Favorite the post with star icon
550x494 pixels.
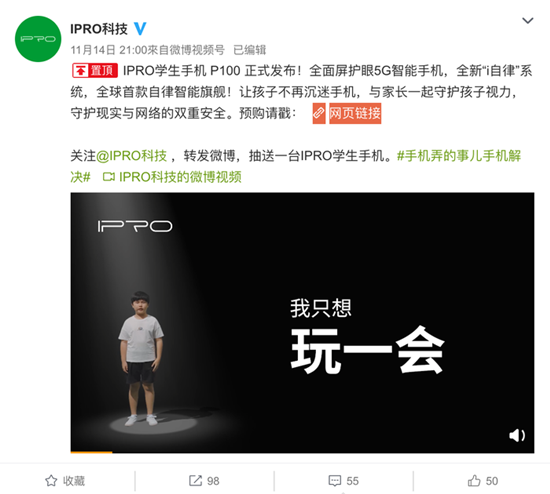click(x=51, y=480)
